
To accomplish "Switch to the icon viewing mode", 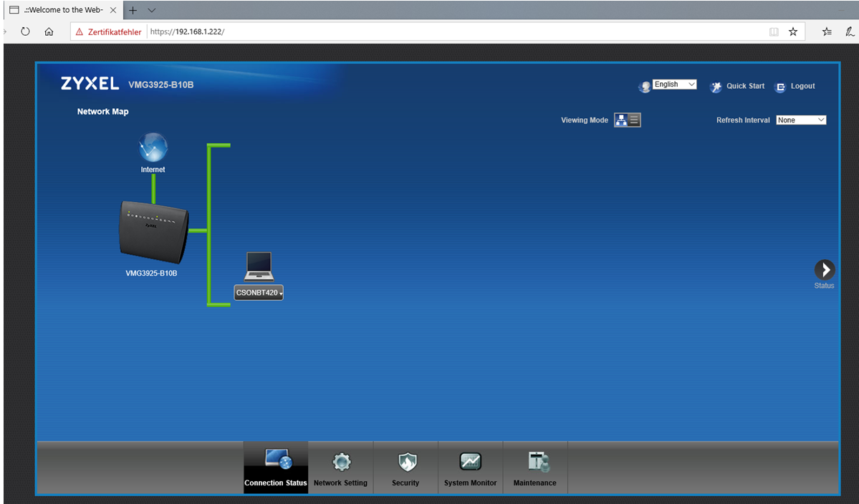I will (x=621, y=120).
